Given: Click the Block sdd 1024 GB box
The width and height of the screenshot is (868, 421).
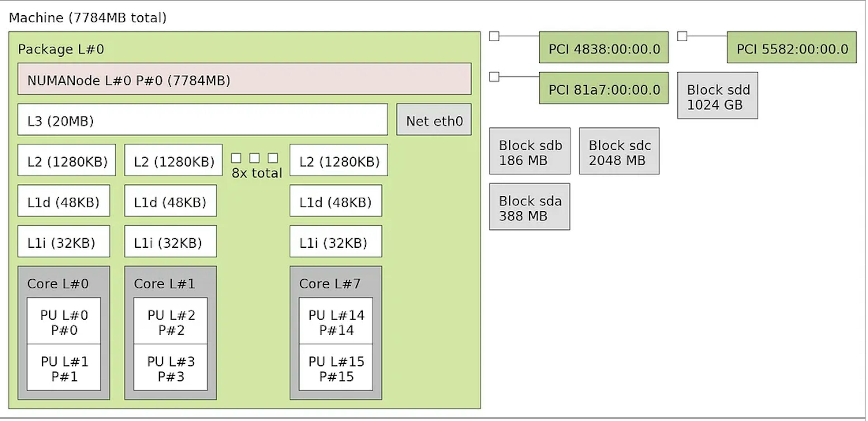Looking at the screenshot, I should [717, 95].
